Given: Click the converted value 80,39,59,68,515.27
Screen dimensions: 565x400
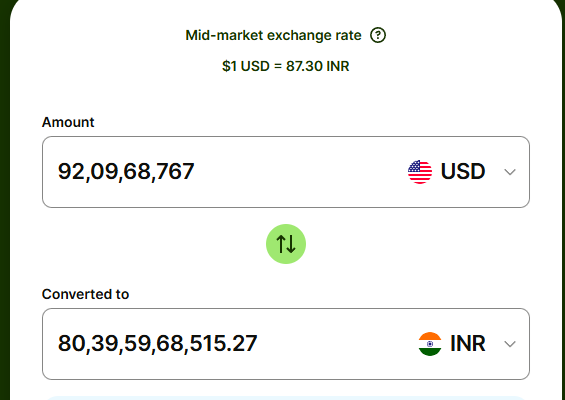Looking at the screenshot, I should pyautogui.click(x=157, y=343).
